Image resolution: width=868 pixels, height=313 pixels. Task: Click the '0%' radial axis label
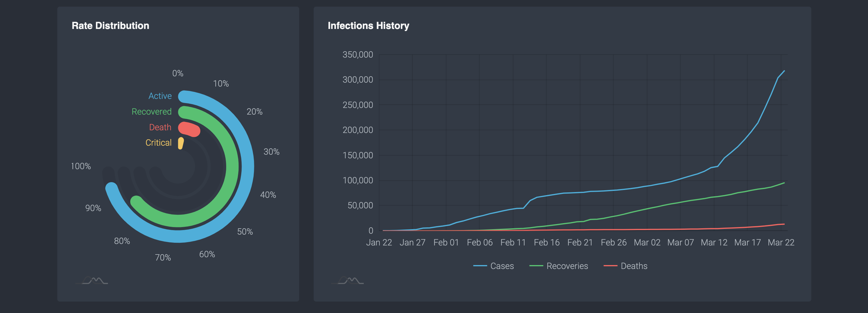178,74
